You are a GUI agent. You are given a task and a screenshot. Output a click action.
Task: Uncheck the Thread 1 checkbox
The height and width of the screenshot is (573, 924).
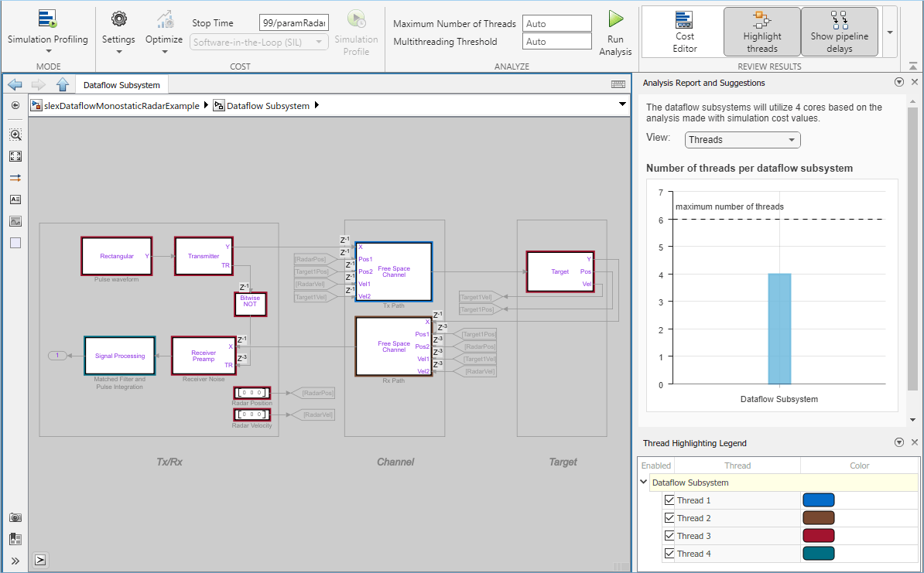(x=669, y=500)
